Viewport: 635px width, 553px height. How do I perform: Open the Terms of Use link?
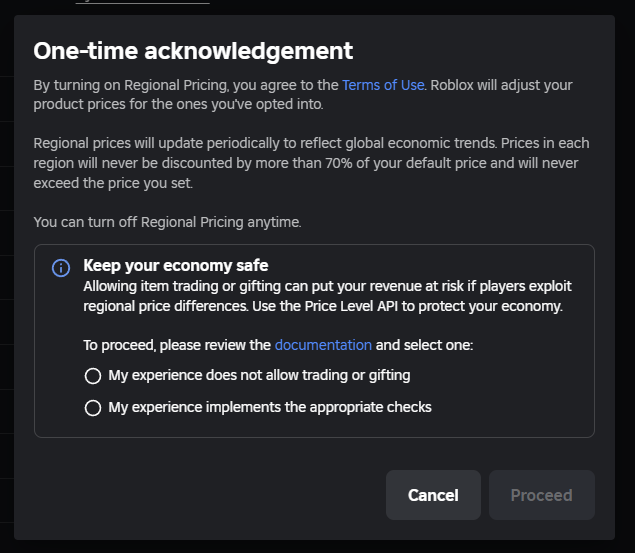383,85
